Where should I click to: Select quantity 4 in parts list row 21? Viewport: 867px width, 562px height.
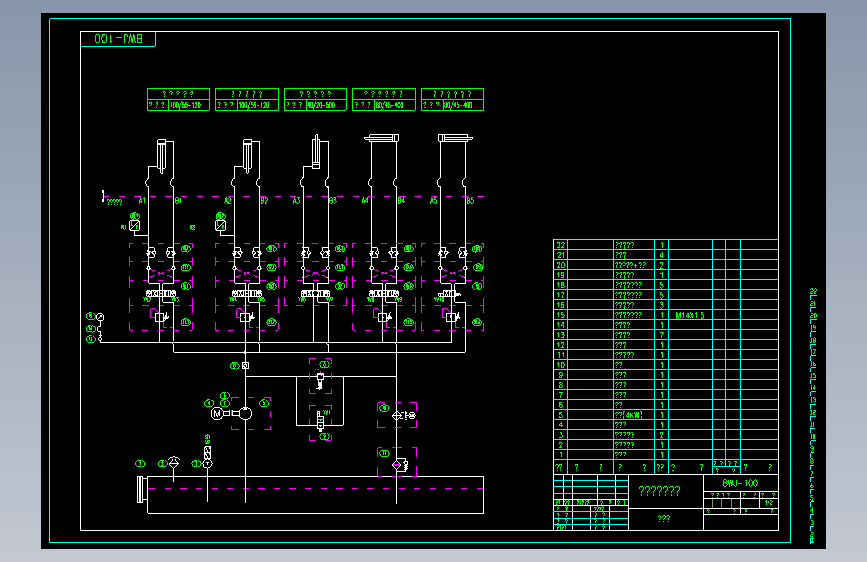[662, 255]
